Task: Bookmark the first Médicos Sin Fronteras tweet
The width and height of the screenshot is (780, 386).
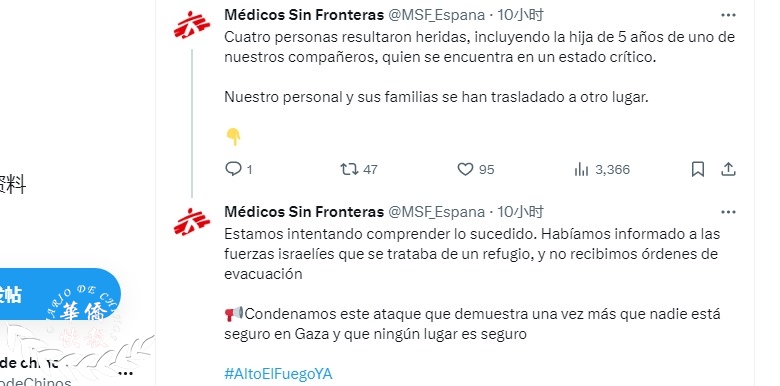Action: tap(698, 170)
